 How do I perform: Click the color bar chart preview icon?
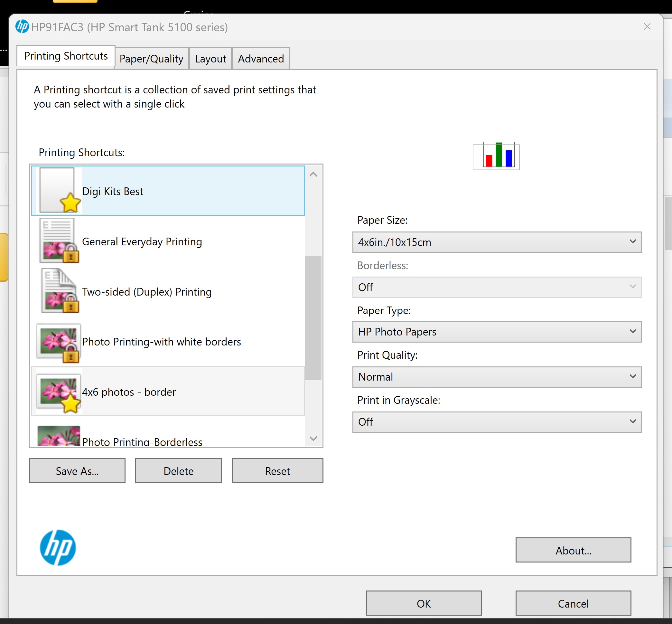pyautogui.click(x=496, y=156)
